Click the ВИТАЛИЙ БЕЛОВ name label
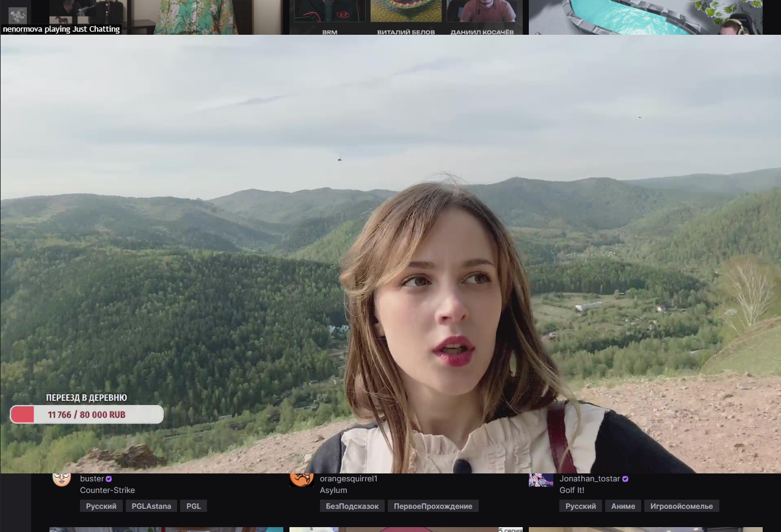The height and width of the screenshot is (532, 781). (405, 32)
